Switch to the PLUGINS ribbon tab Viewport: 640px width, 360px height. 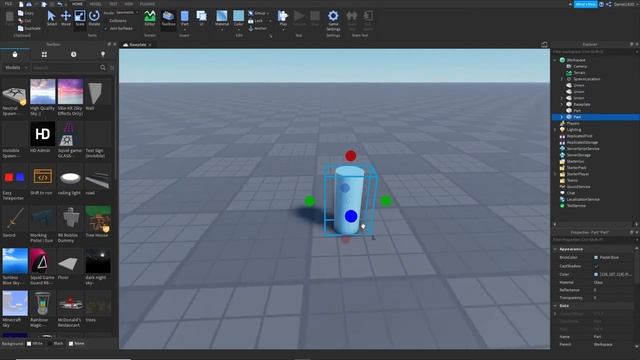147,4
